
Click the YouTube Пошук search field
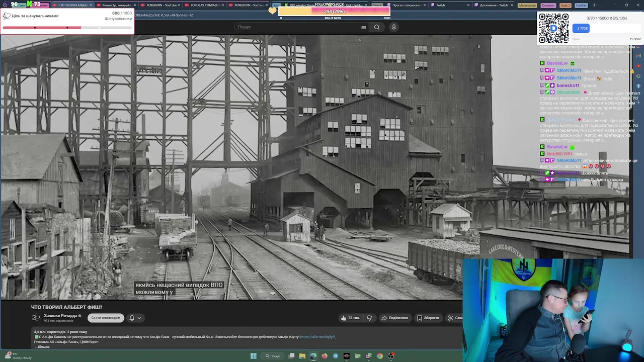tap(297, 27)
